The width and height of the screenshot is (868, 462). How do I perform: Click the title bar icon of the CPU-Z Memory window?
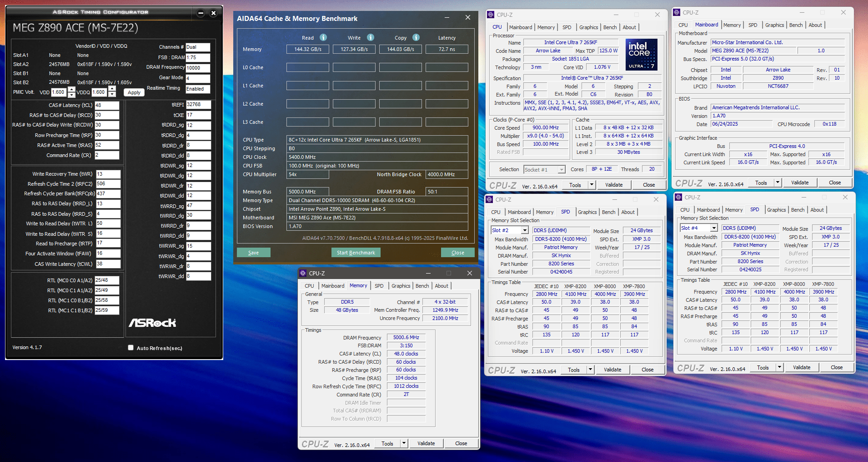point(303,273)
